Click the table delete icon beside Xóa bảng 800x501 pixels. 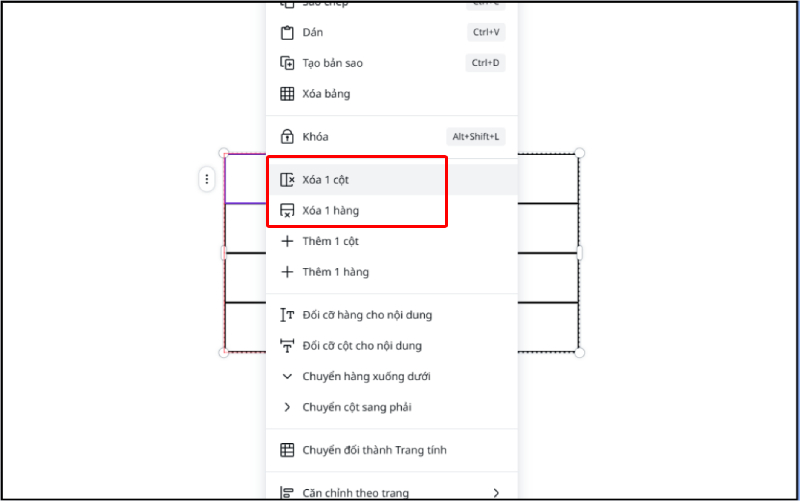pos(287,94)
